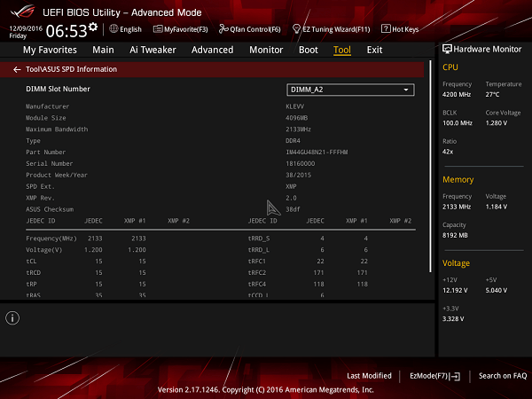This screenshot has height=399, width=532.
Task: Click the Tool\ASUS SPD Information breadcrumb
Action: coord(71,69)
